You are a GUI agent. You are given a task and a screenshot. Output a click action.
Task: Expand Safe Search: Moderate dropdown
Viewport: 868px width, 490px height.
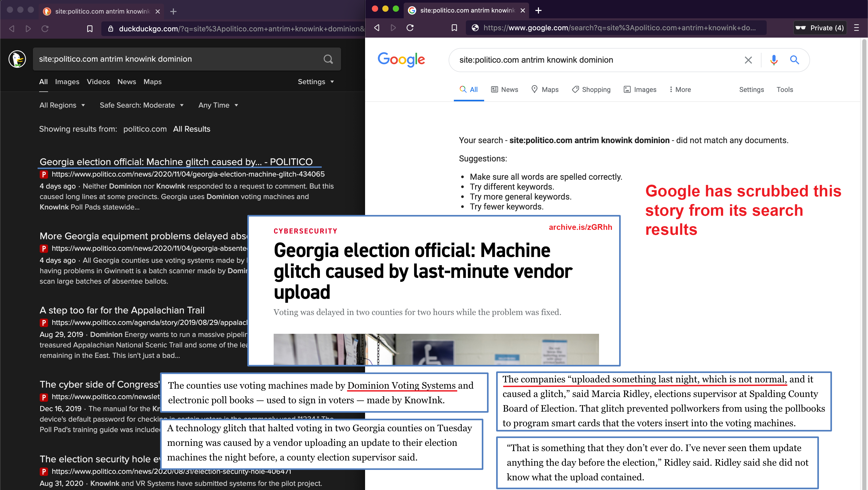pos(142,105)
